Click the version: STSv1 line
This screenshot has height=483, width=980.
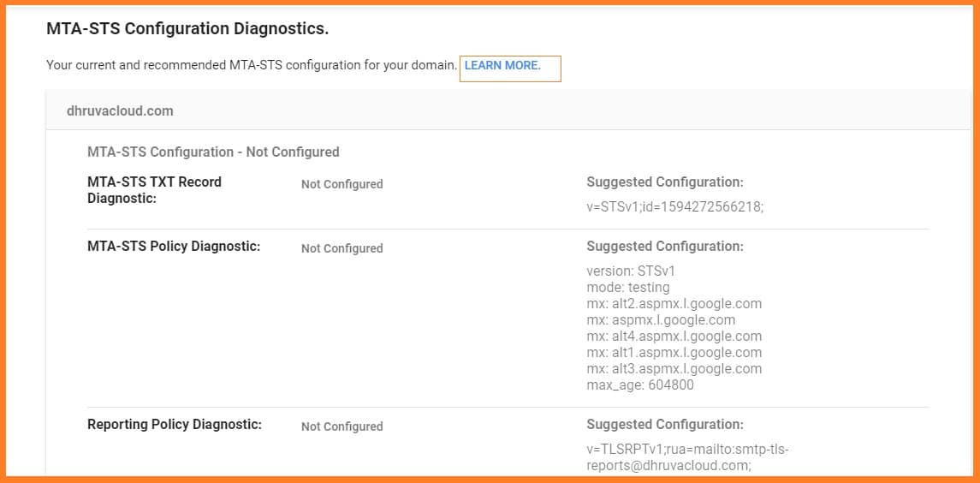coord(631,271)
